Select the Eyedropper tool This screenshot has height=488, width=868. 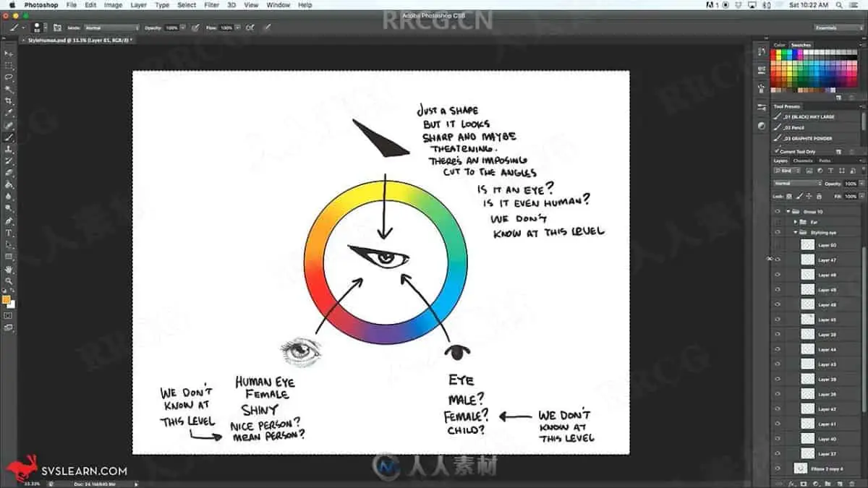click(x=9, y=113)
